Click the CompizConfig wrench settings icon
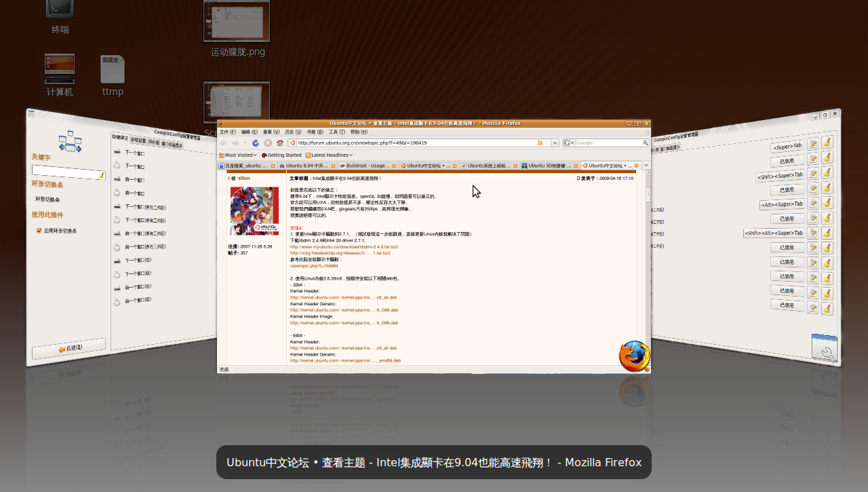This screenshot has width=868, height=492. (825, 347)
